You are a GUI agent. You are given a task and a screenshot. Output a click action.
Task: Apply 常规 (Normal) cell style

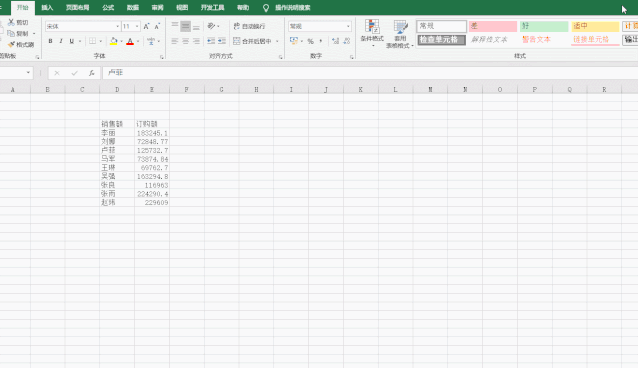441,26
